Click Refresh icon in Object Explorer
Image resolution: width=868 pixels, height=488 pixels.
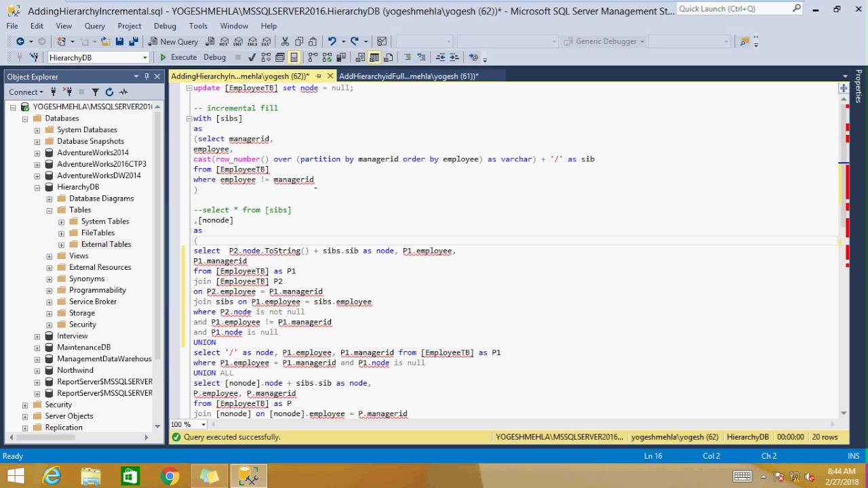[x=109, y=91]
